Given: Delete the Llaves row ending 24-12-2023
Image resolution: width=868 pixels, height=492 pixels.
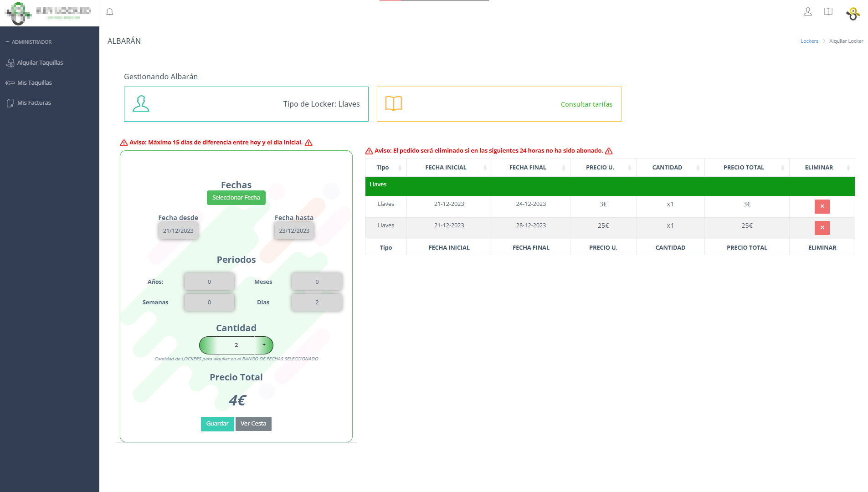Looking at the screenshot, I should (x=822, y=206).
